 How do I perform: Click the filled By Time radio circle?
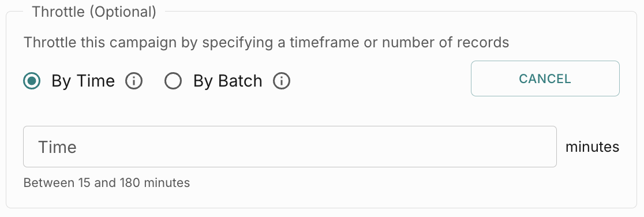point(32,81)
